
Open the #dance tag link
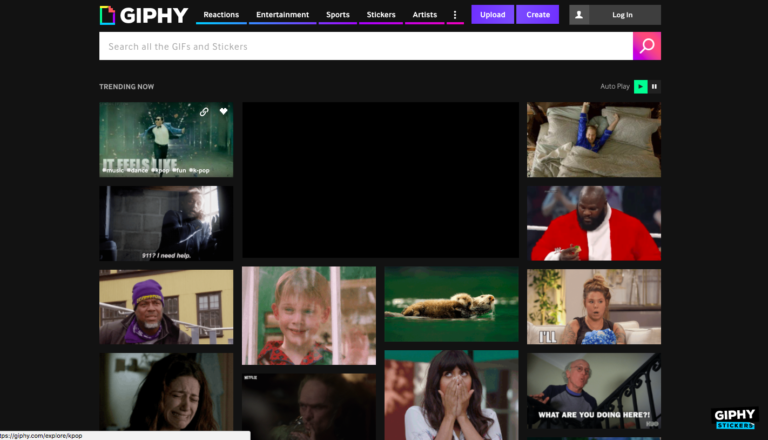(137, 171)
